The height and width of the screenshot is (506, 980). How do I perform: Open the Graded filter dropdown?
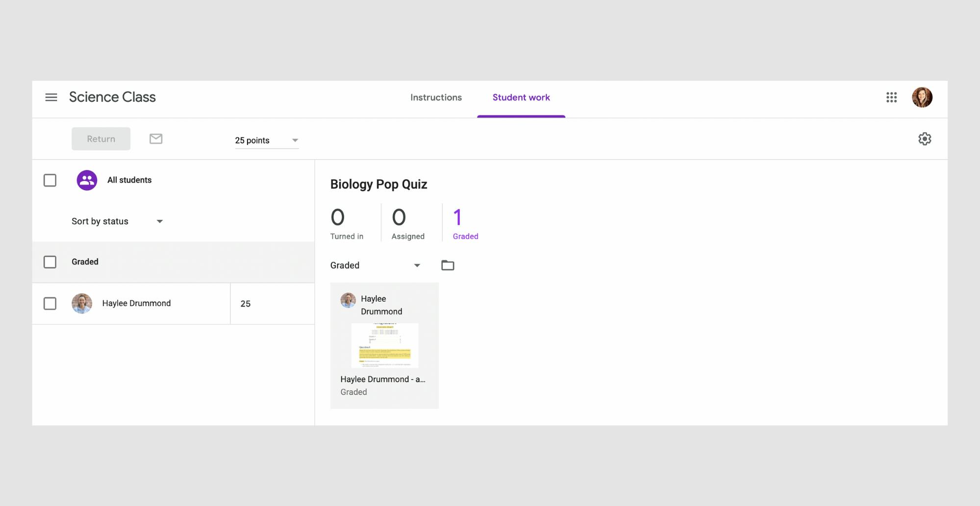click(x=375, y=265)
